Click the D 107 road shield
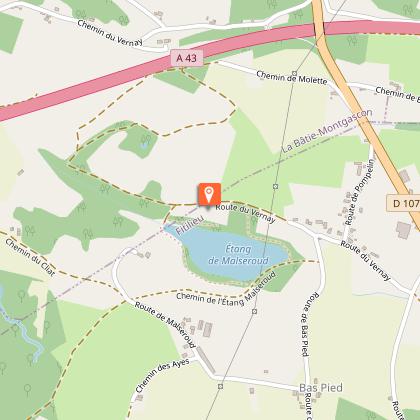This screenshot has height=420, width=420. click(404, 203)
